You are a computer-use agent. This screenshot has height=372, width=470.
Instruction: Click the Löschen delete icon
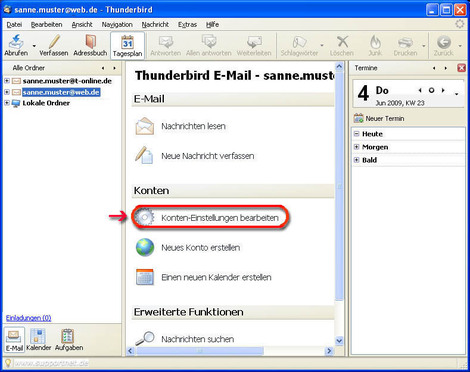click(342, 42)
